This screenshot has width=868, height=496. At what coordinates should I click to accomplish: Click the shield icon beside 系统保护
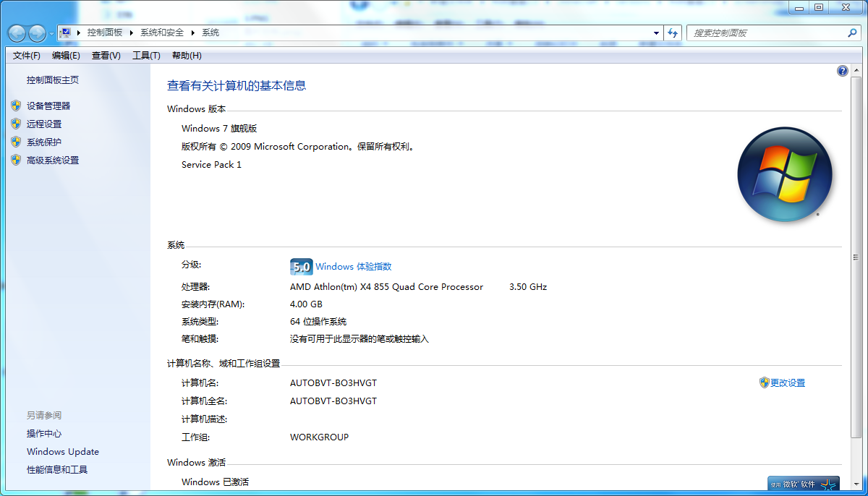[x=16, y=142]
